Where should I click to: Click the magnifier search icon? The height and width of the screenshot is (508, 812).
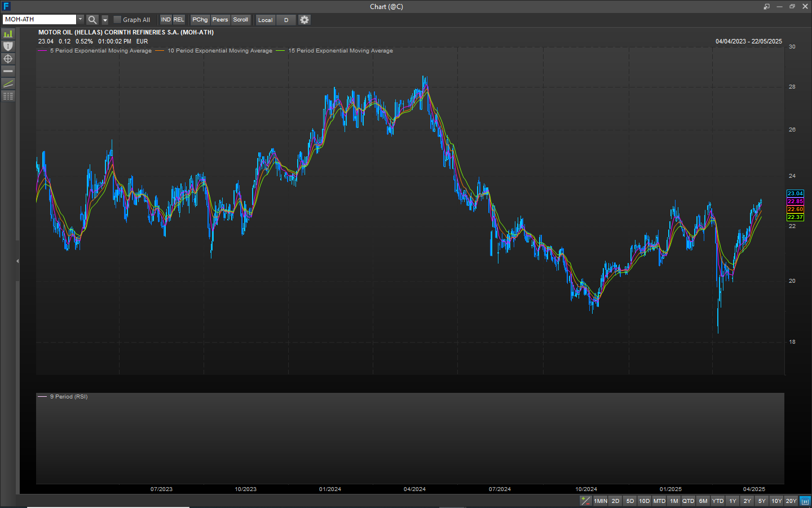tap(92, 20)
